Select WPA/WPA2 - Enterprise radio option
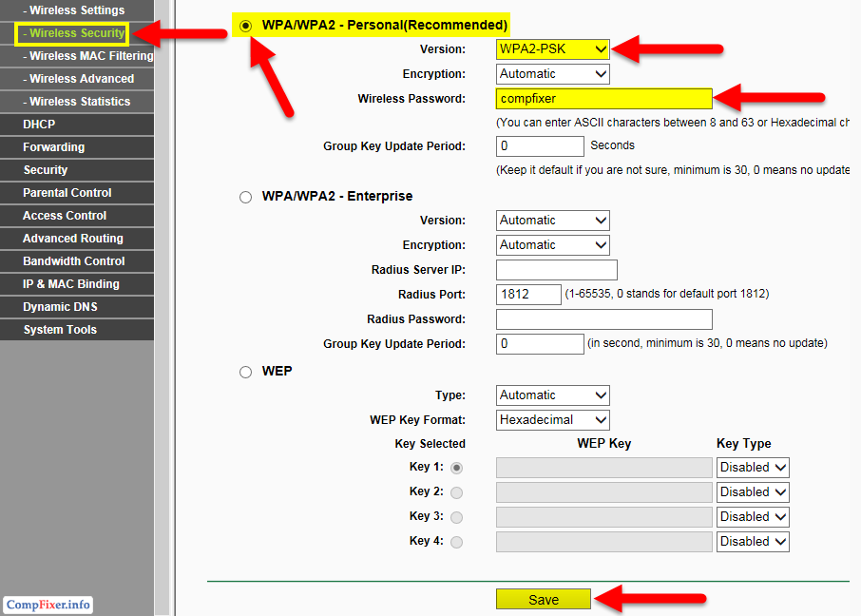Image resolution: width=861 pixels, height=616 pixels. point(246,197)
